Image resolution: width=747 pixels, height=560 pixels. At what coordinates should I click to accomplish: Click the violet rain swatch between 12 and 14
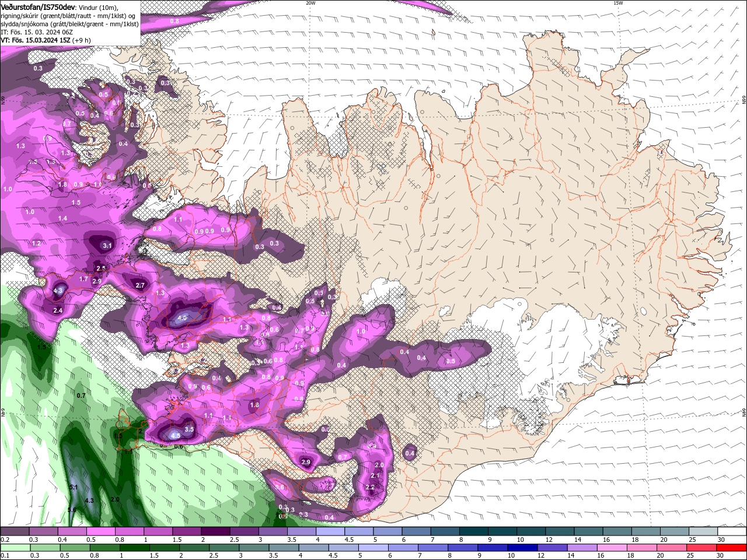click(x=551, y=548)
